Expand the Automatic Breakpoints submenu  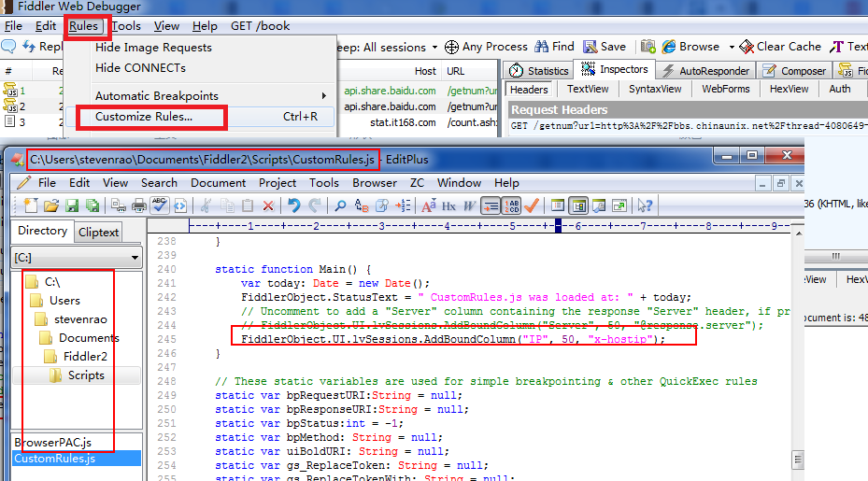[199, 96]
